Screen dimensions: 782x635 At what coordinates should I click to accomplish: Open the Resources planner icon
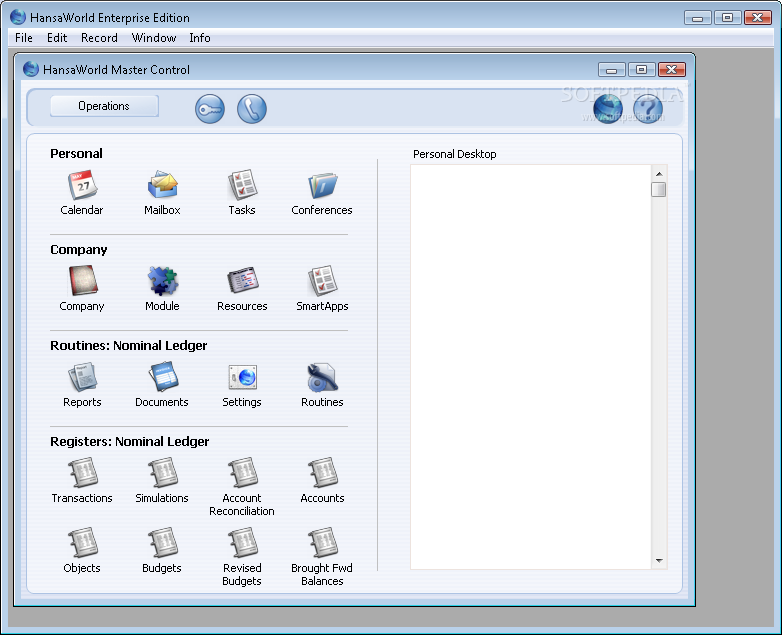pos(242,281)
